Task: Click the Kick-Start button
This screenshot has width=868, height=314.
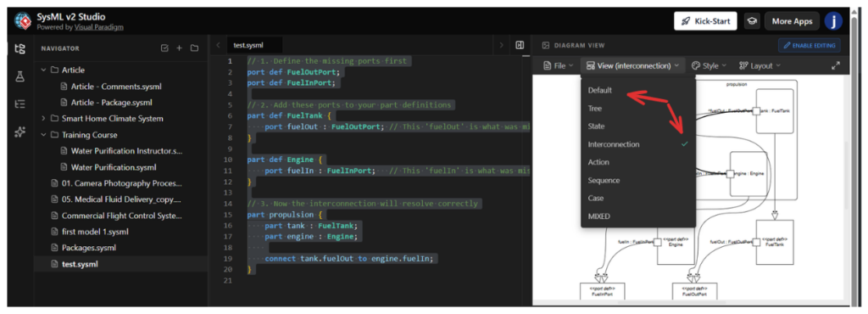Action: [705, 21]
